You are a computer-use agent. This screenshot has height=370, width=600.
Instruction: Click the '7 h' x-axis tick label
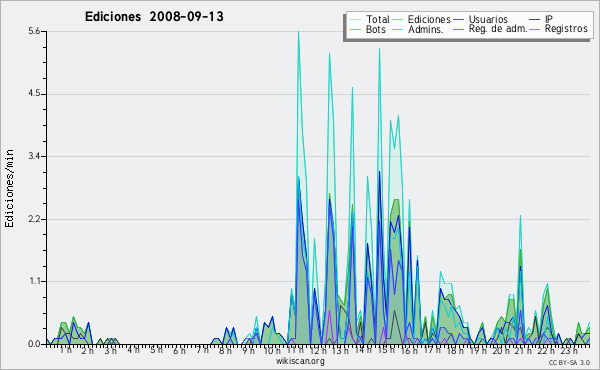point(202,350)
